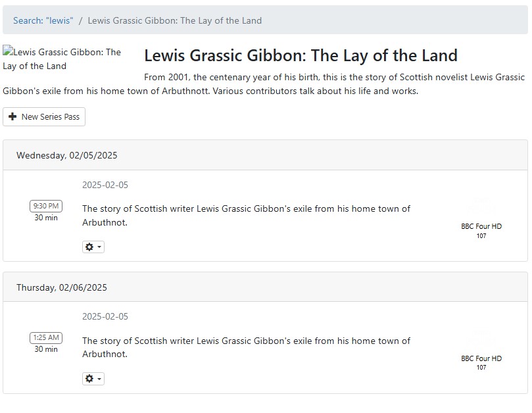Click the Wednesday, 02/05/2025 date header
The image size is (532, 413).
coord(67,155)
